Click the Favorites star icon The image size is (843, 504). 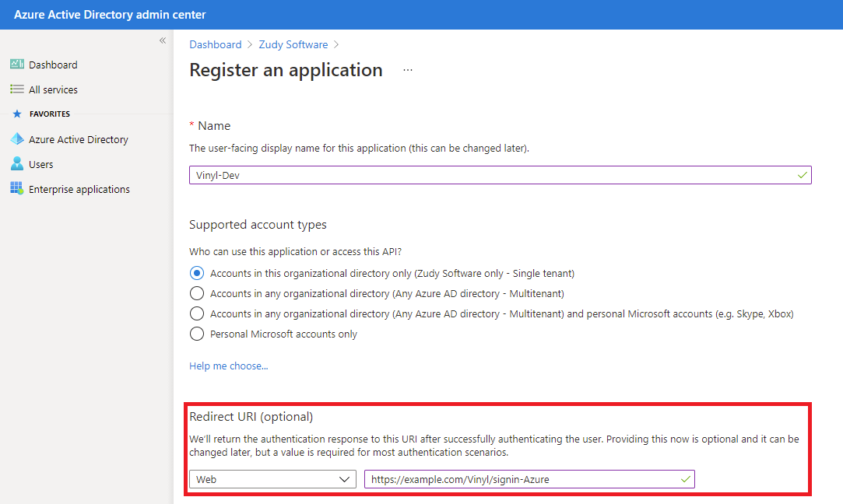(x=17, y=114)
